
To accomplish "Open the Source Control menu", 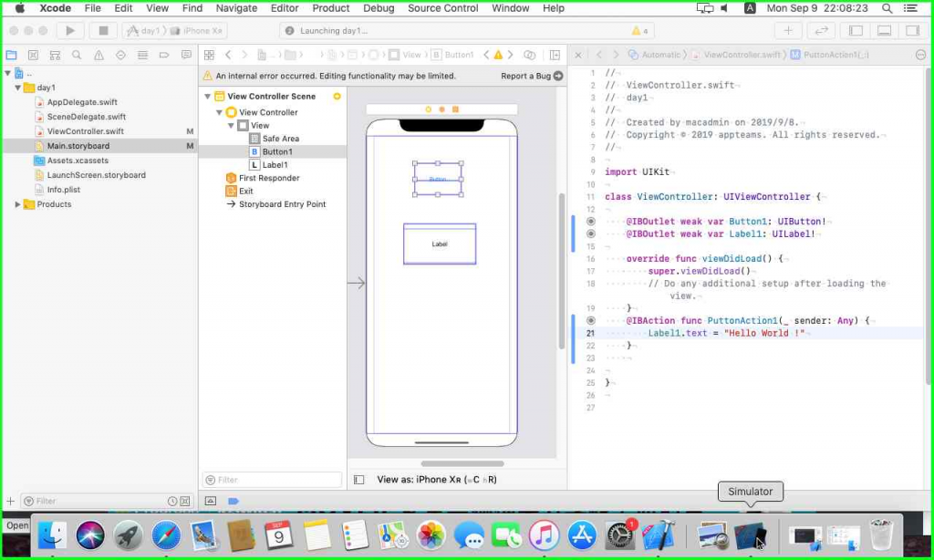I will (442, 8).
